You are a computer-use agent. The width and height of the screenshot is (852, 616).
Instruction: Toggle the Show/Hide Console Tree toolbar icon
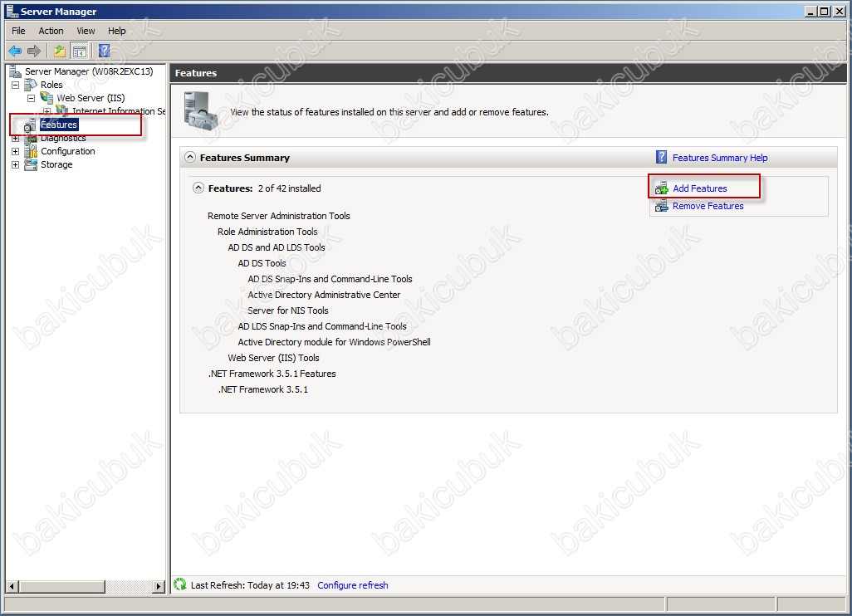[x=80, y=51]
